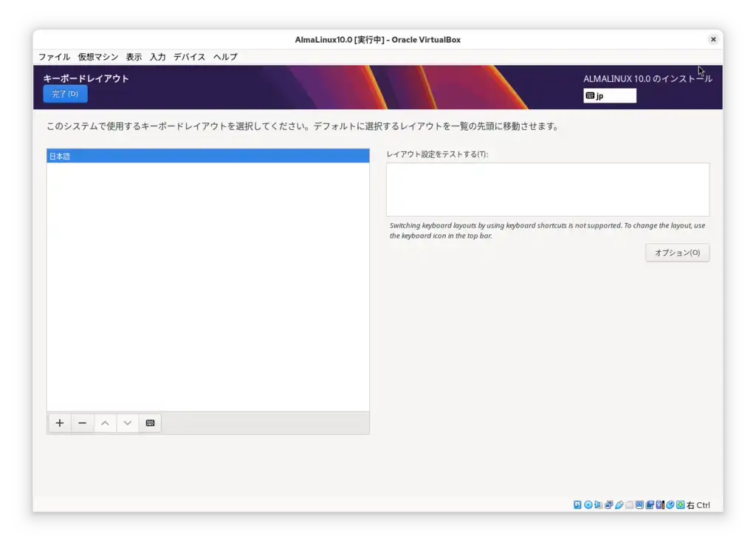
Task: Click the optical drive status icon
Action: [588, 505]
